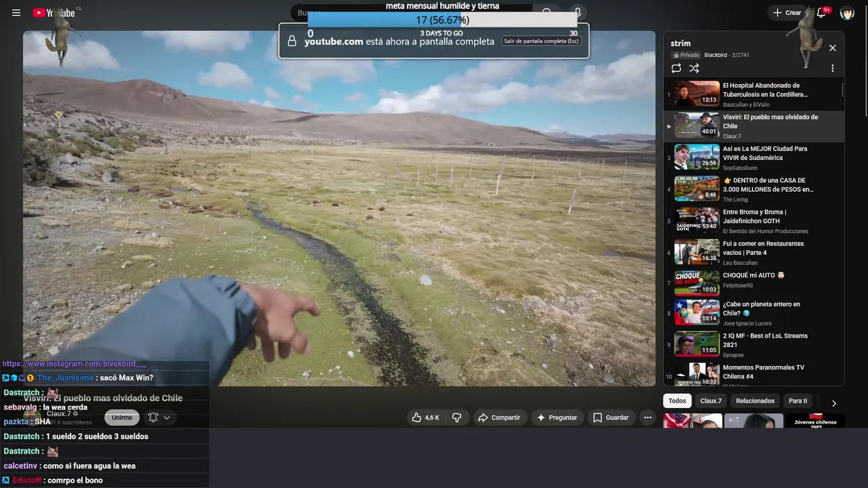Open Momentos Paranormales TV Chilena #4
The height and width of the screenshot is (488, 868).
pos(754,375)
